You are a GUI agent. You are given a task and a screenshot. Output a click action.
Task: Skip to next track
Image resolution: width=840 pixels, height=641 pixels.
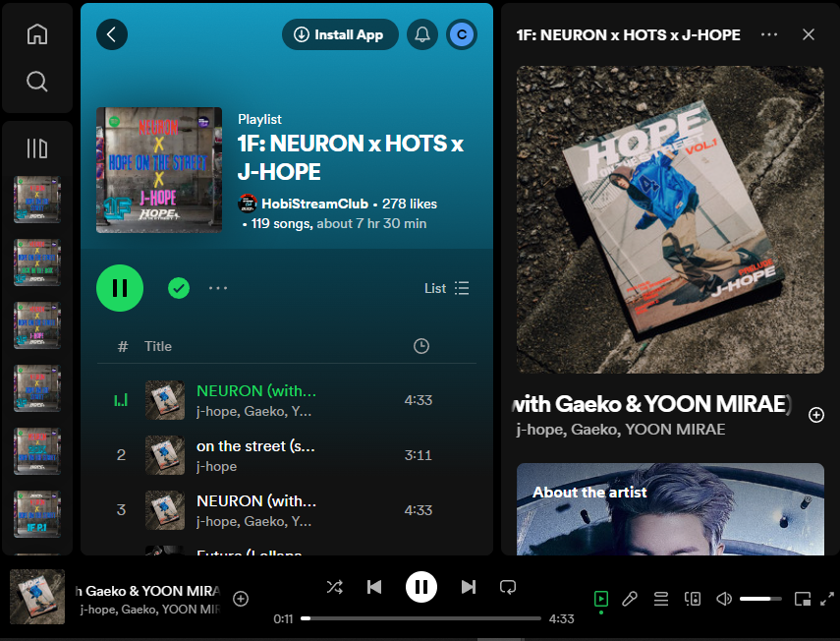click(469, 587)
